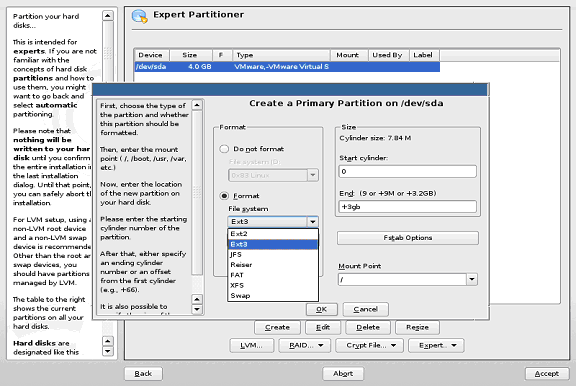Screen dimensions: 577x387
Task: Sort table by Device column header
Action: coord(151,55)
